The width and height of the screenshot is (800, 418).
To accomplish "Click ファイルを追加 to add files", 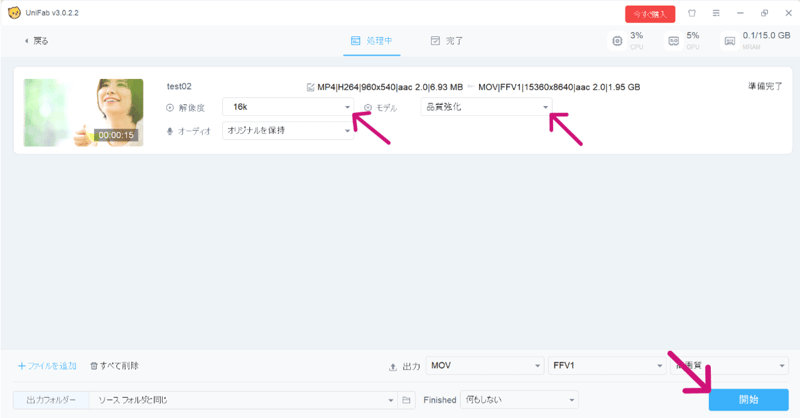I will click(x=47, y=366).
